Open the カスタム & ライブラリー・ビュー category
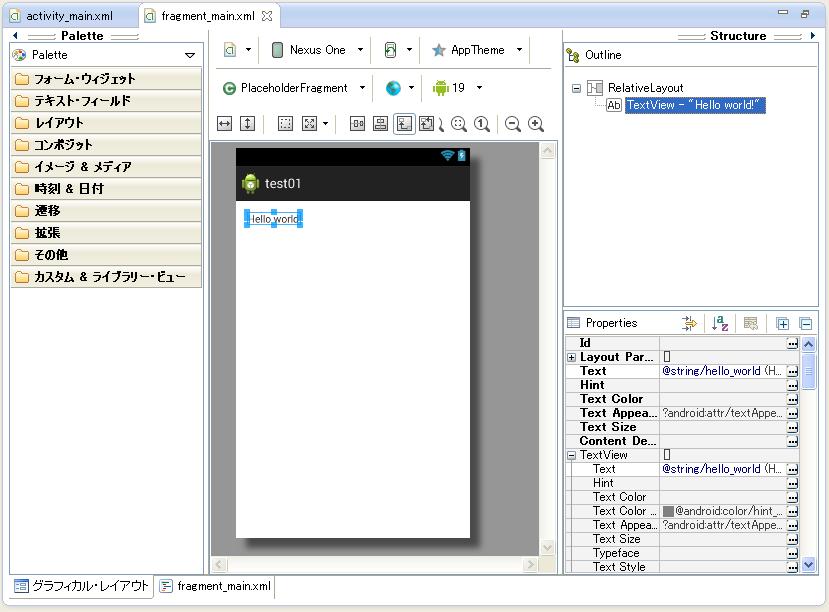 coord(106,277)
